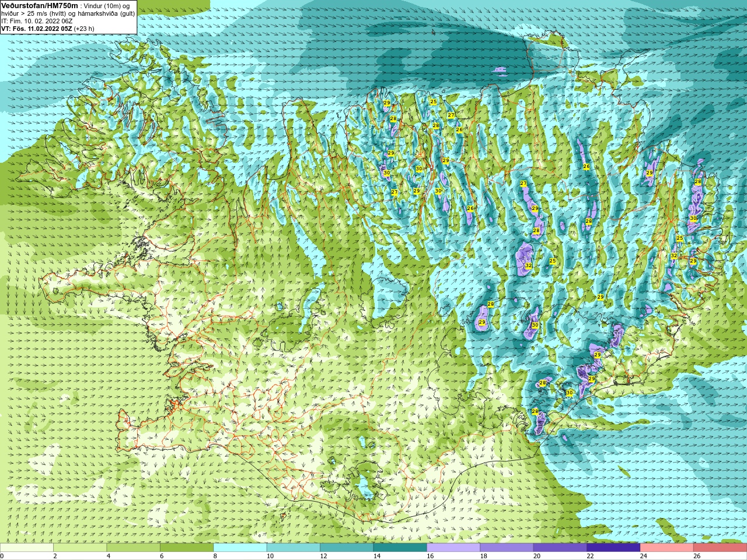Screen dimensions: 747x560
Task: Pick the 16–18 m/s lavender legend swatch
Action: pos(453,548)
